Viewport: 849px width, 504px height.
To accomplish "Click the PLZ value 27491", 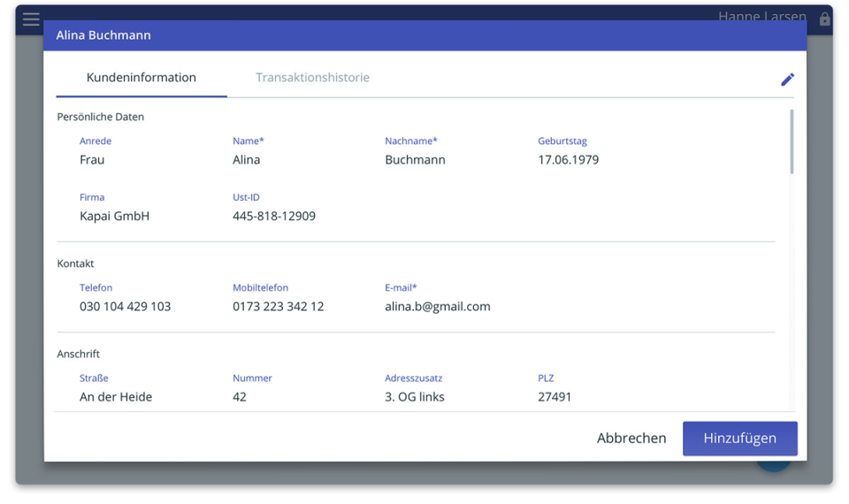I will pyautogui.click(x=555, y=397).
